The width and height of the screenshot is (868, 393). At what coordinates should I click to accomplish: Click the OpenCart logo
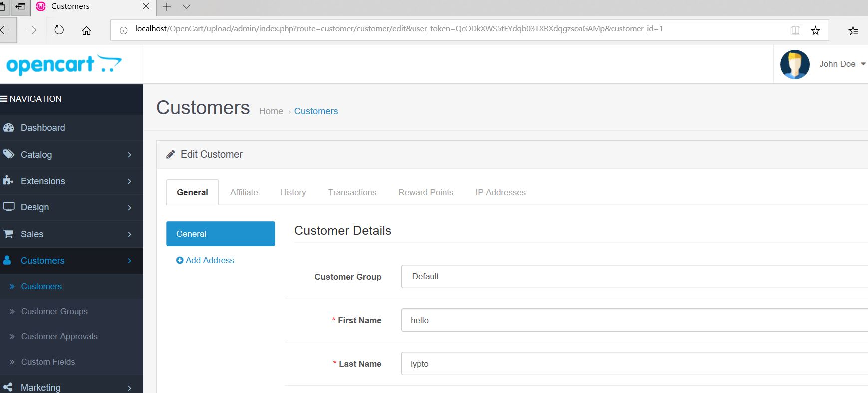(x=64, y=65)
